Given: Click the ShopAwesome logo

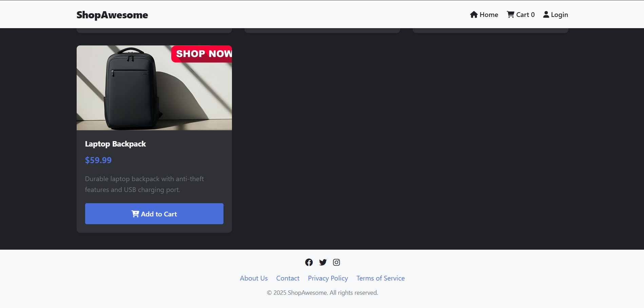Looking at the screenshot, I should [112, 15].
